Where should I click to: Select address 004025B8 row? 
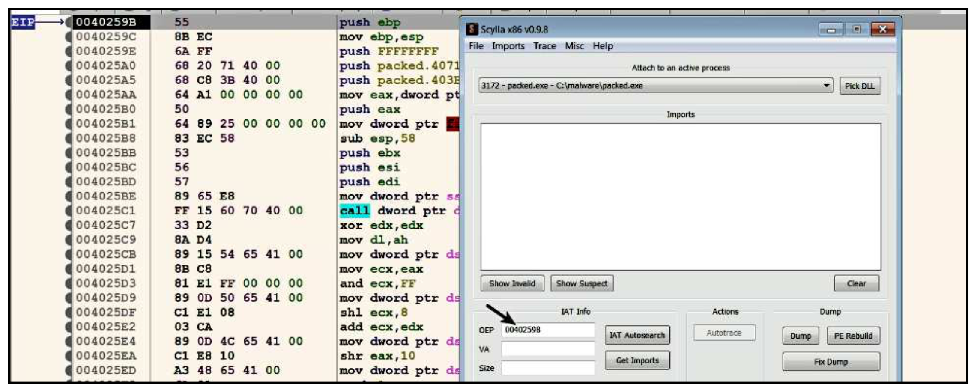click(x=106, y=138)
